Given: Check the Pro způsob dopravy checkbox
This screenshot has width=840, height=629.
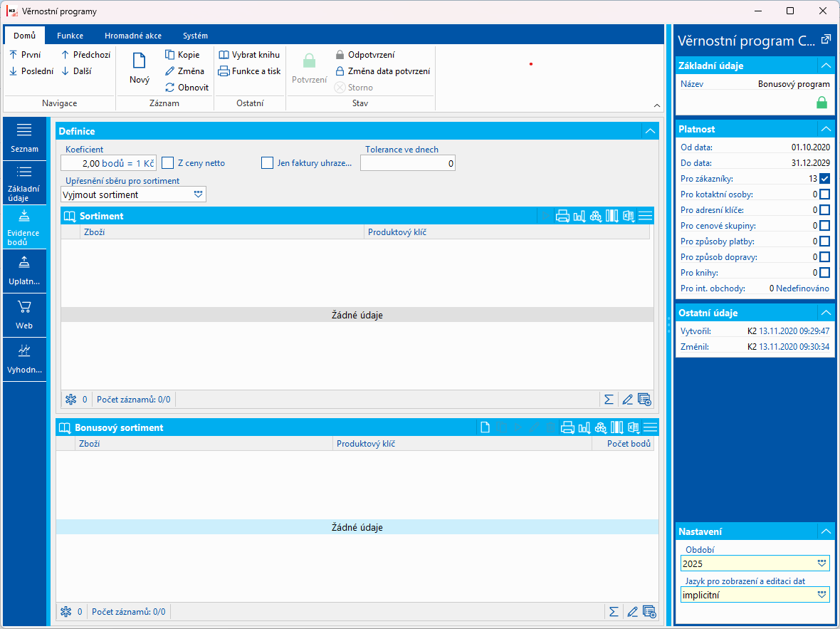Looking at the screenshot, I should coord(824,257).
